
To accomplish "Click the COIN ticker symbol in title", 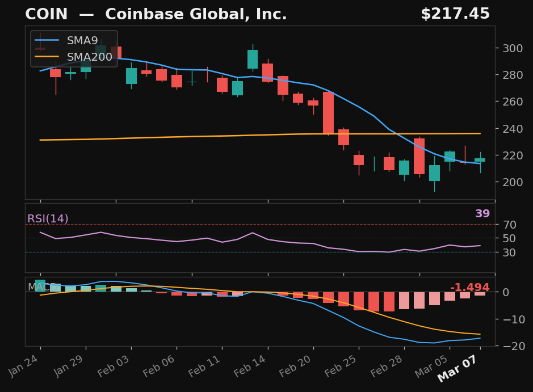I will click(46, 14).
